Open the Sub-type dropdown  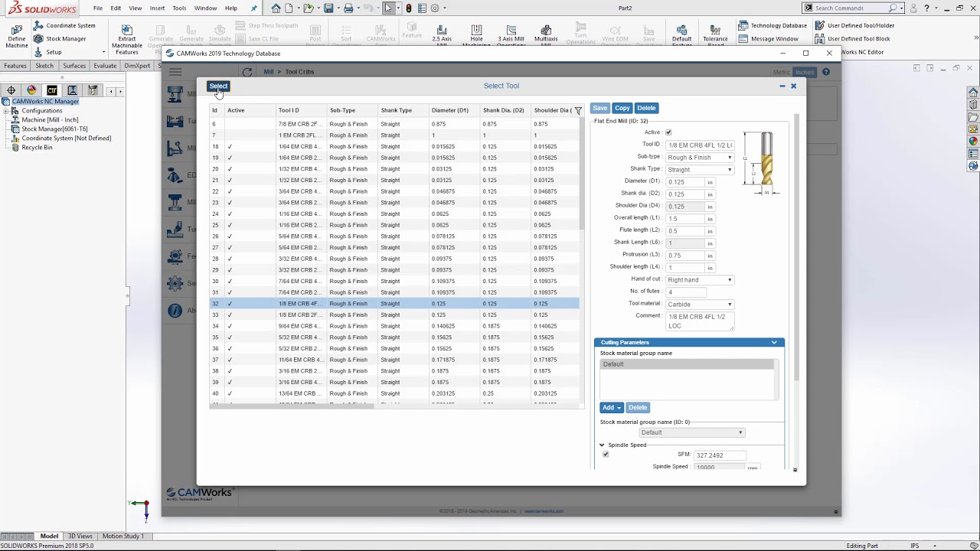tap(700, 157)
